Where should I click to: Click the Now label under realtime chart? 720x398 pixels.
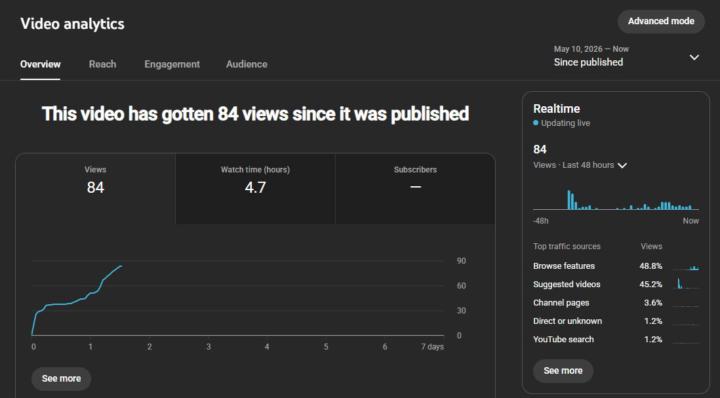[x=691, y=221]
